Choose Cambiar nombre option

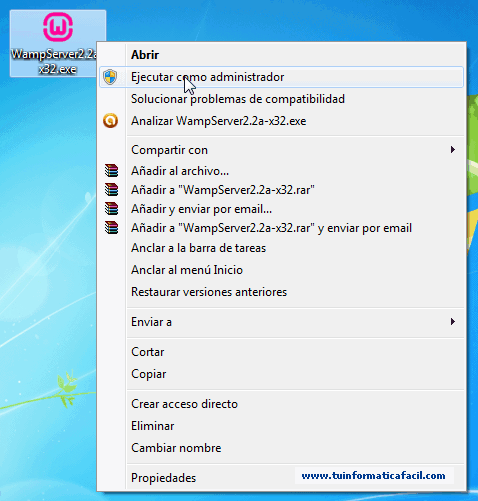281,448
